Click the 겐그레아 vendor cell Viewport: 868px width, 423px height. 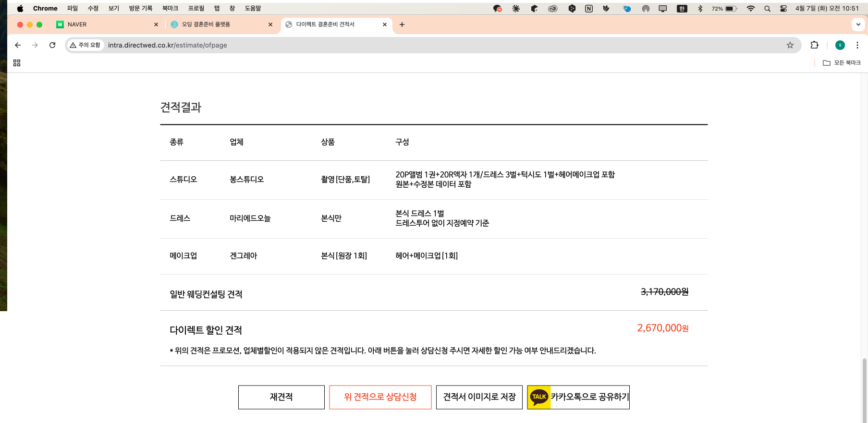[x=244, y=256]
